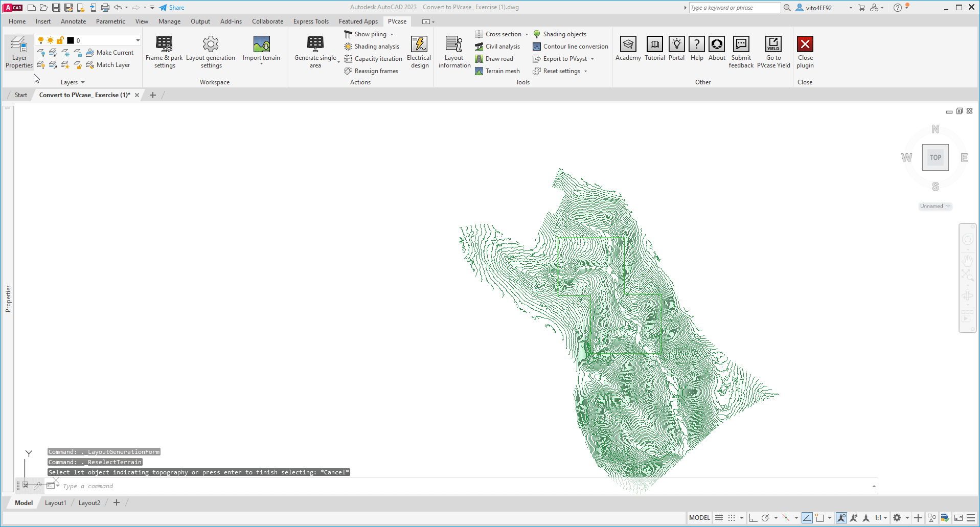Toggle 2D object snap
This screenshot has width=980, height=527.
[820, 518]
